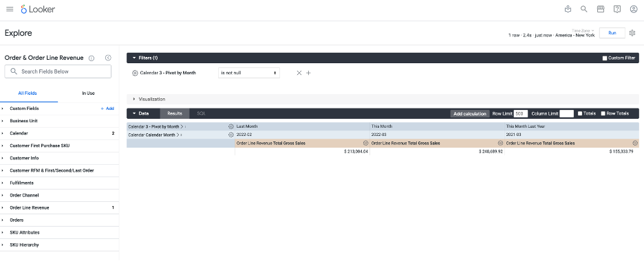Screen dimensions: 644x261
Task: Focus the Search Fields Below box
Action: point(58,71)
